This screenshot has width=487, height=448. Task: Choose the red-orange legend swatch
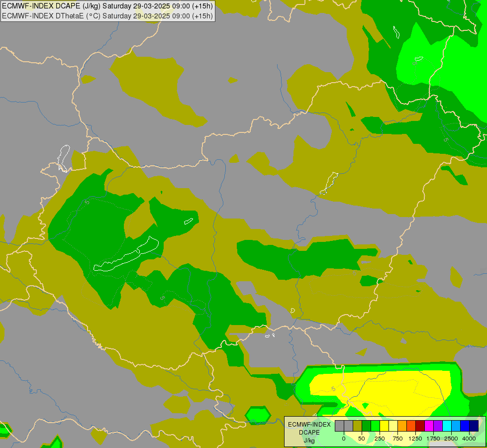pyautogui.click(x=411, y=426)
